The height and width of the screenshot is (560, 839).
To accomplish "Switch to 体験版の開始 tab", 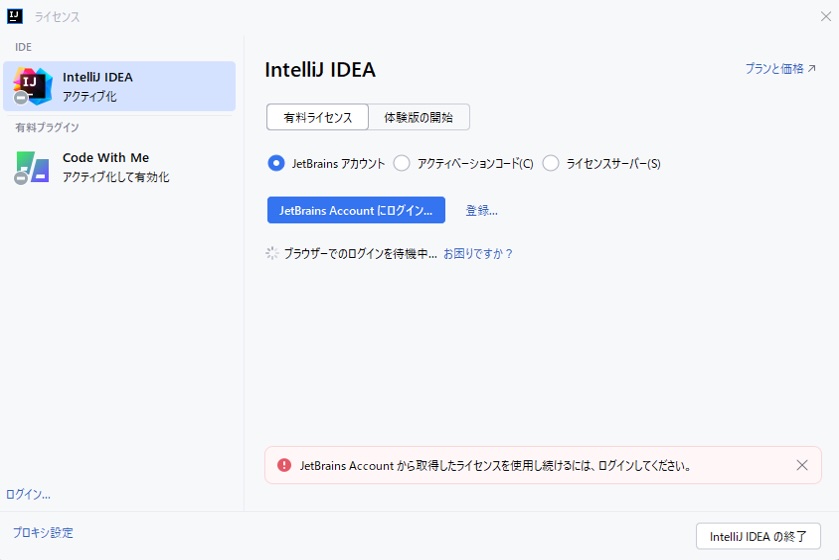I will point(418,117).
